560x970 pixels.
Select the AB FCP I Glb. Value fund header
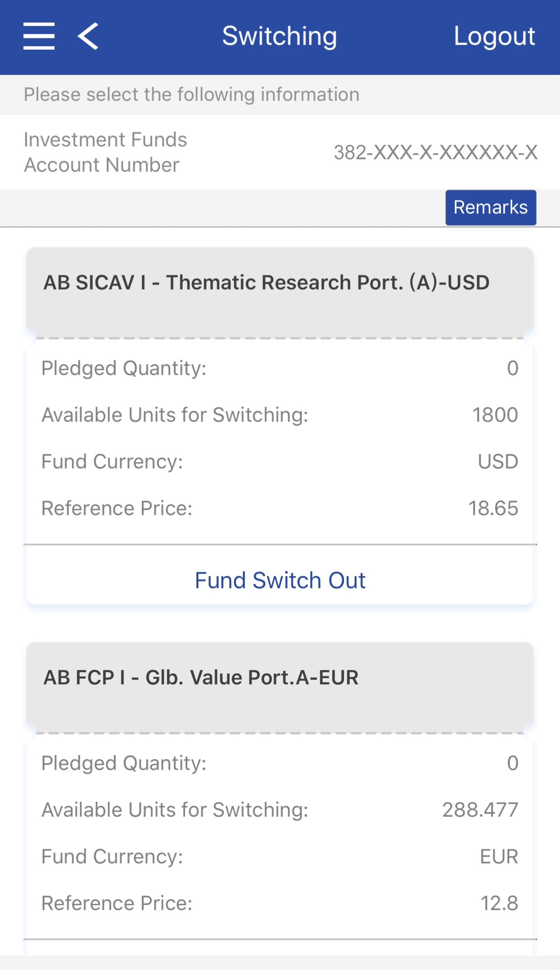point(201,678)
